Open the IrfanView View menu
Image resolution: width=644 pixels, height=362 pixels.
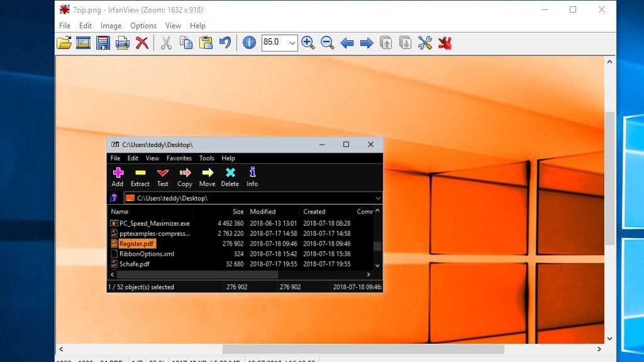coord(173,25)
